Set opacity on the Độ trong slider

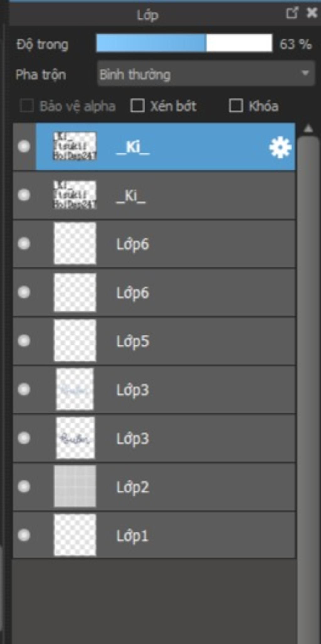pos(184,43)
